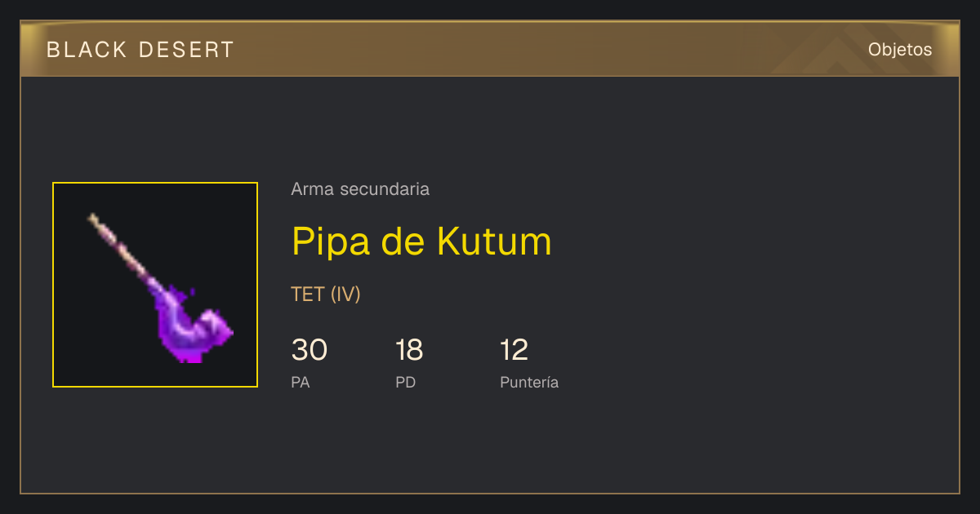Click the PA value 30
980x514 pixels.
(x=310, y=350)
